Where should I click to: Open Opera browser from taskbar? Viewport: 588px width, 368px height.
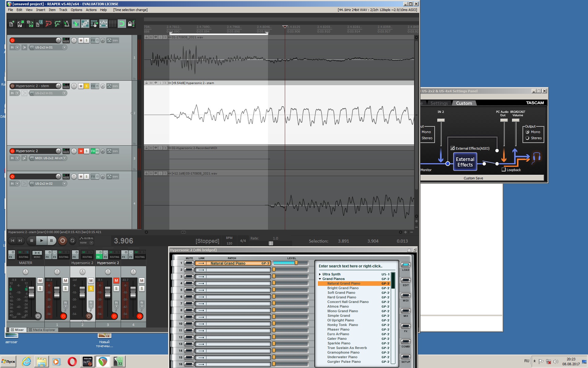pos(72,362)
